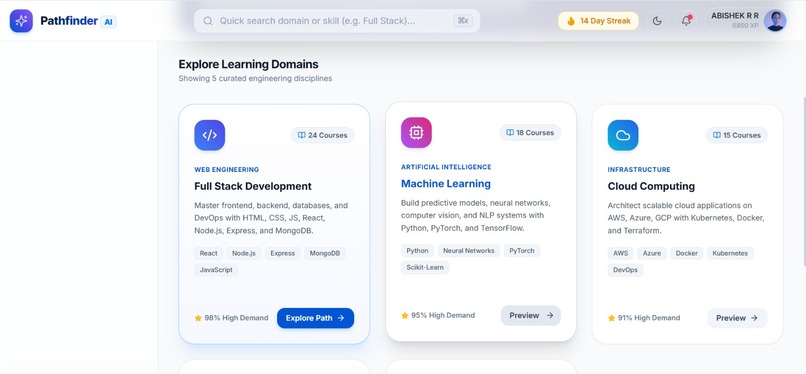Click the INFRASTRUCTURE category label
The height and width of the screenshot is (374, 806).
[639, 170]
